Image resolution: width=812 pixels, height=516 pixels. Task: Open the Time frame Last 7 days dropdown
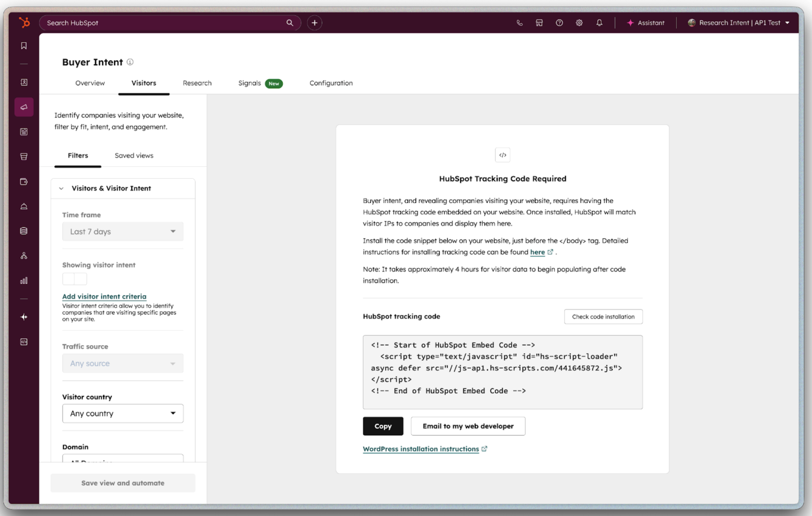tap(123, 231)
